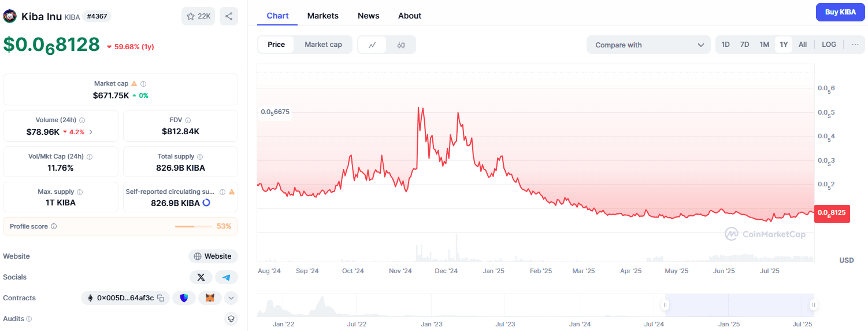Set chart range to All

(x=803, y=45)
